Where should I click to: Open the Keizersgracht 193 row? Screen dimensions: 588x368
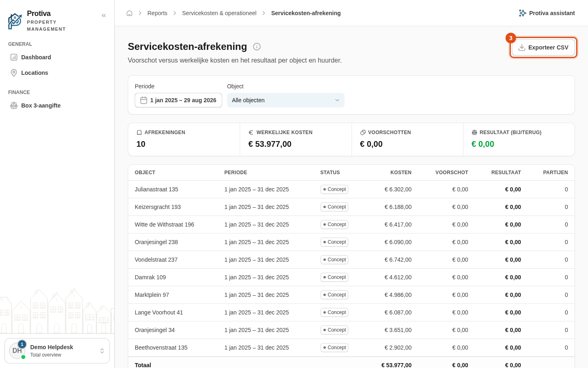(x=351, y=207)
